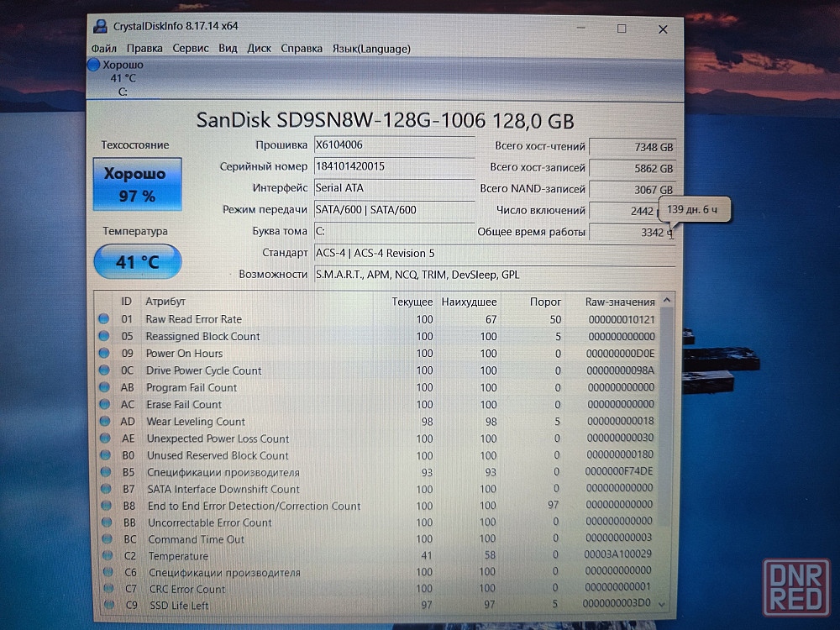Click the Temperature attribute status dot
The image size is (840, 630).
coord(108,555)
